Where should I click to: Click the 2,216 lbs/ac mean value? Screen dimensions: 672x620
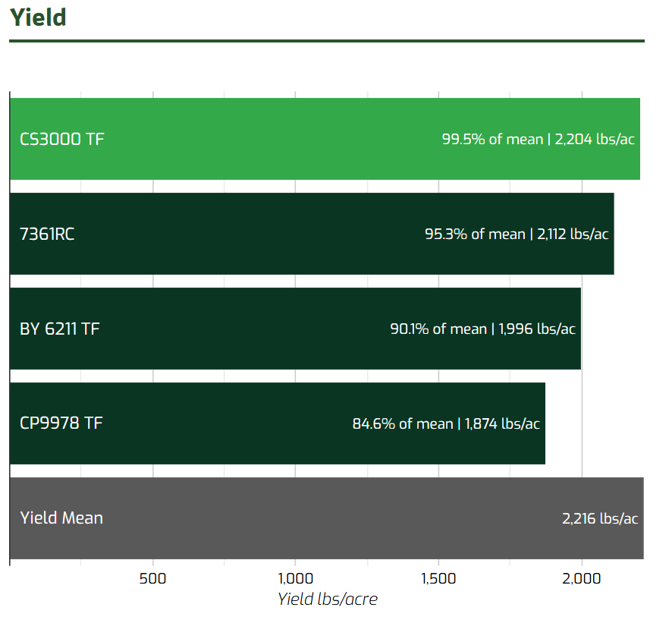point(600,519)
